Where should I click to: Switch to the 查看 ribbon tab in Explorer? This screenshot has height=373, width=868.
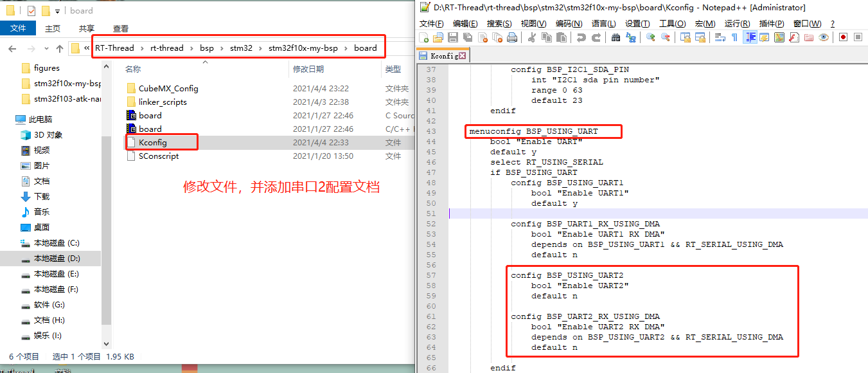coord(121,28)
